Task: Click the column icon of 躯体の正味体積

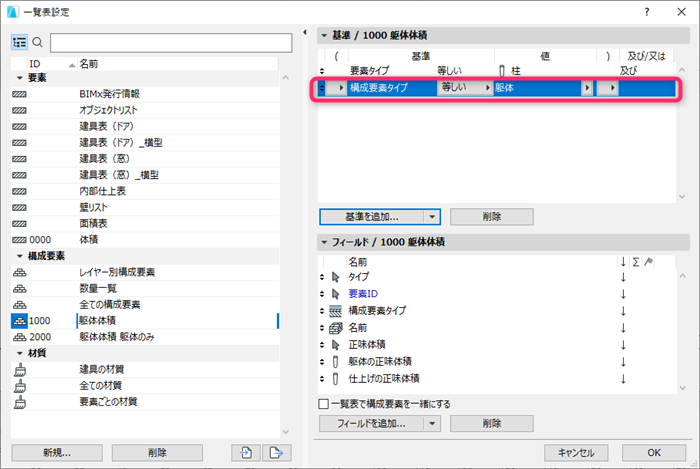Action: coord(335,362)
